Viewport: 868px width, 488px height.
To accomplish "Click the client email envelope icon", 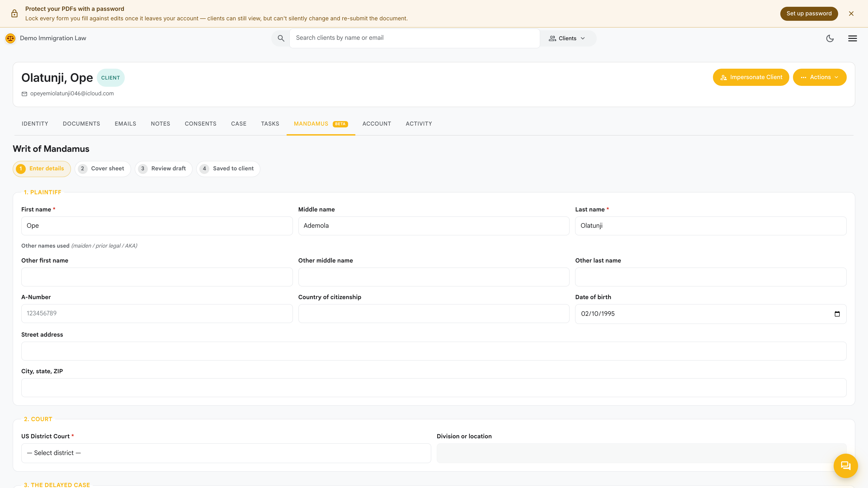I will [x=24, y=94].
